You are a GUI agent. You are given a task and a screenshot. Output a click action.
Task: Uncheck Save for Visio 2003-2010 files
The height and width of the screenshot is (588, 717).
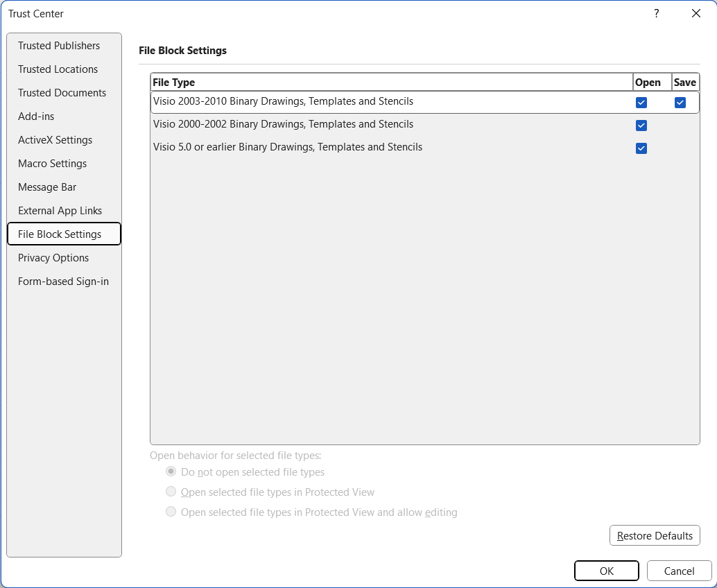[680, 103]
